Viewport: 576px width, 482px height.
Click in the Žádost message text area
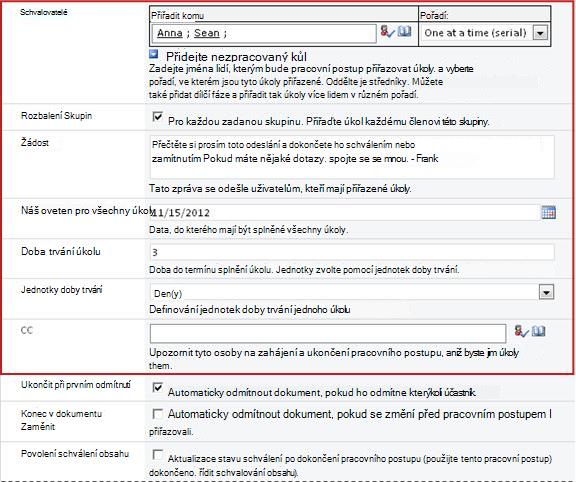tap(352, 157)
